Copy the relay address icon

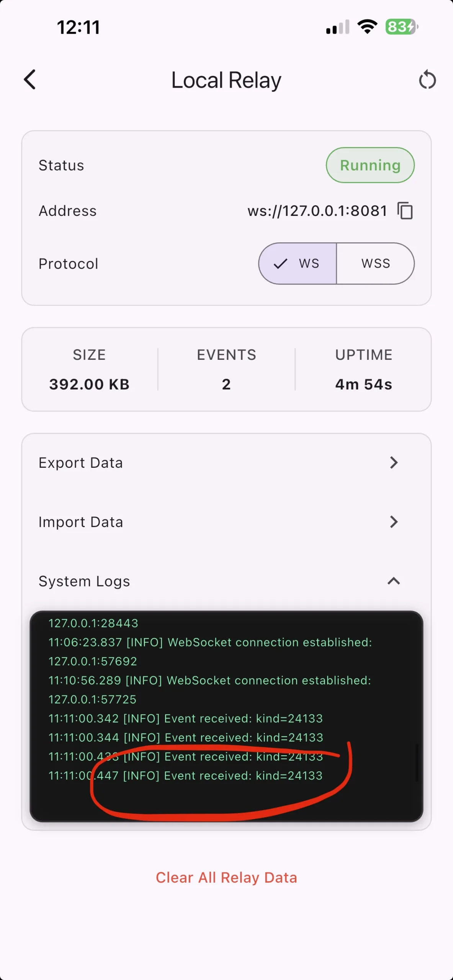coord(405,211)
